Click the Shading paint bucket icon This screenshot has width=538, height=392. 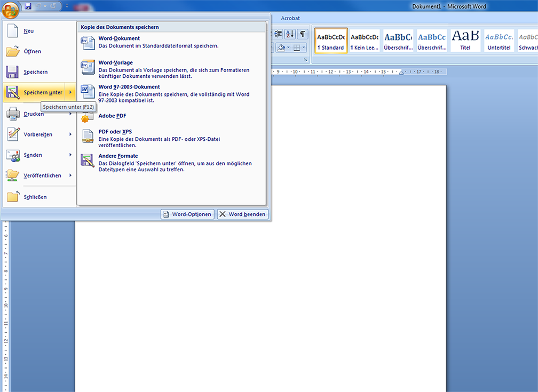point(281,47)
